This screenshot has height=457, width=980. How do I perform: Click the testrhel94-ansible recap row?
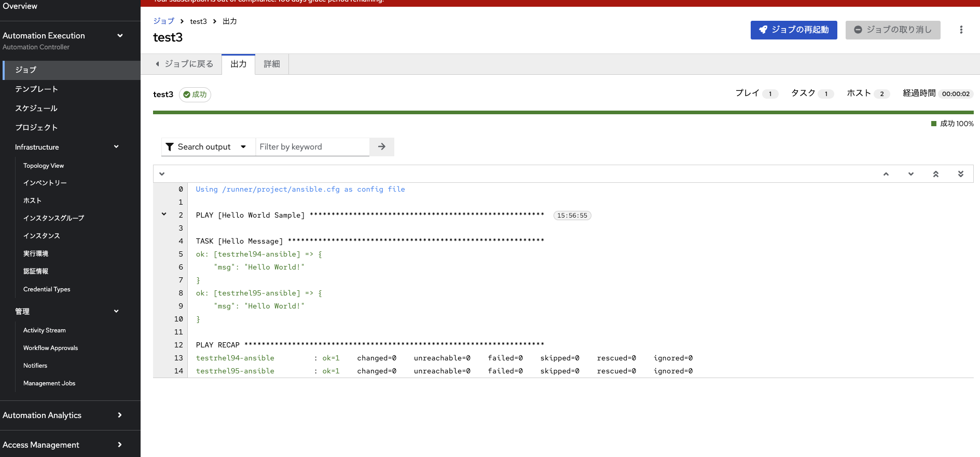point(444,358)
